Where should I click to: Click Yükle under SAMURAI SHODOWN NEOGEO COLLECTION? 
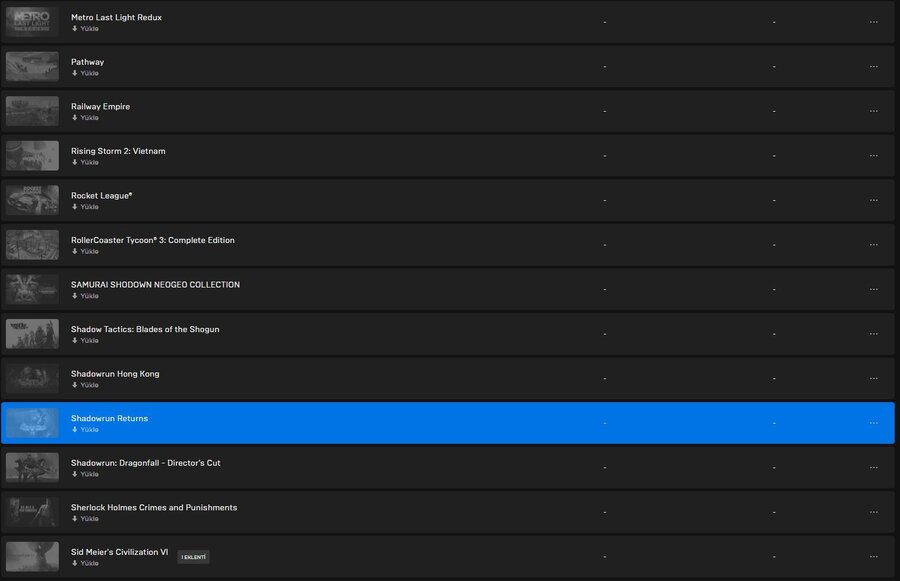89,296
